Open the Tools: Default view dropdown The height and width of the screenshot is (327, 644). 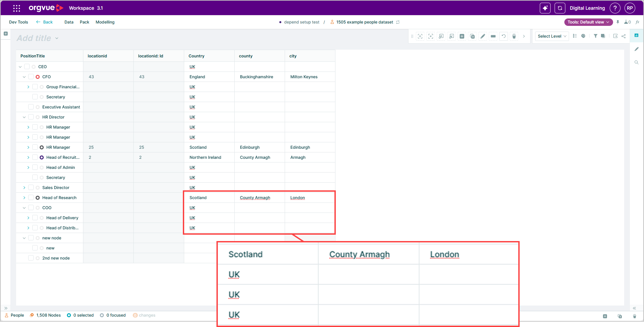(x=588, y=22)
